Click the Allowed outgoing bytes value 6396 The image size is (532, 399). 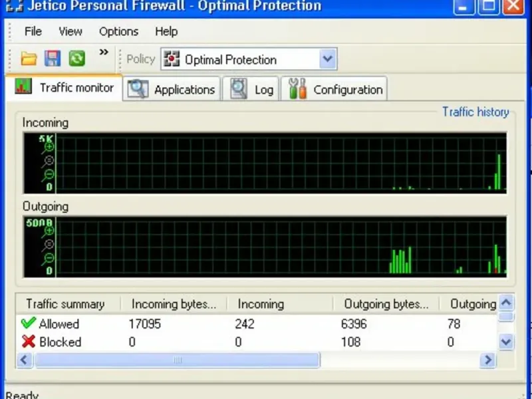click(354, 324)
